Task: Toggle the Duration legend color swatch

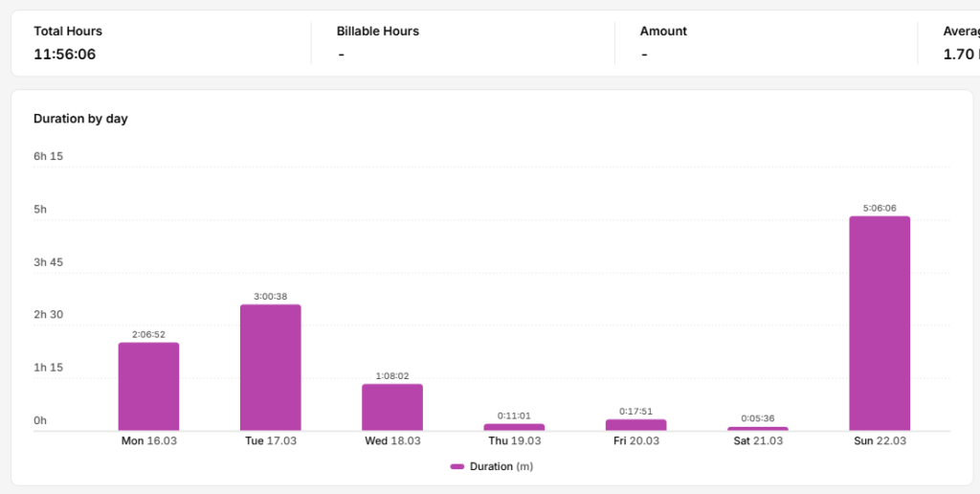Action: click(x=457, y=466)
